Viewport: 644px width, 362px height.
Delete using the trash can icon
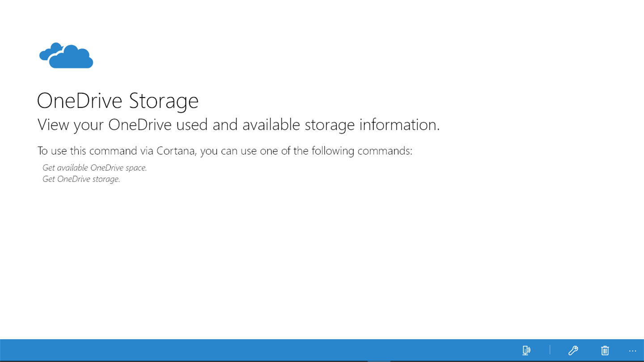pyautogui.click(x=605, y=350)
